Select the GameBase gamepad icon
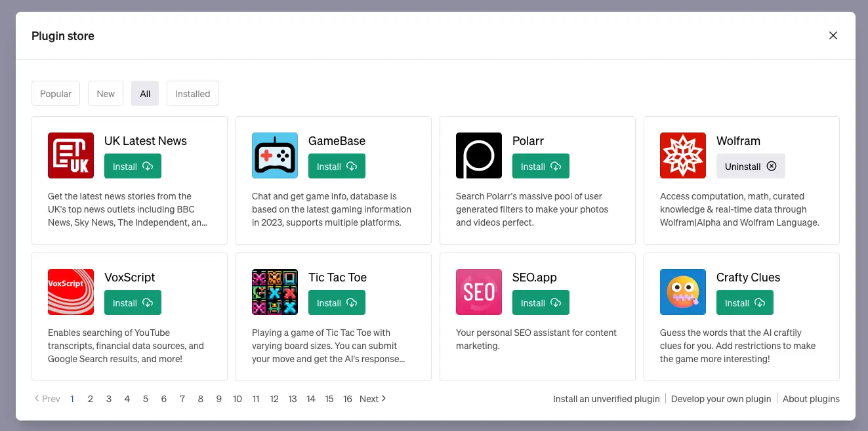 click(274, 155)
